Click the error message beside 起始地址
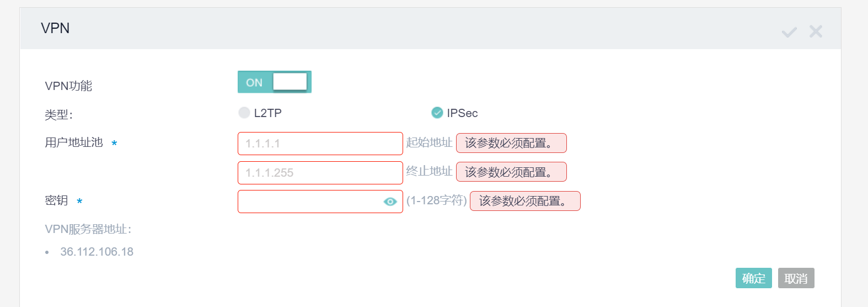The width and height of the screenshot is (868, 307). [511, 143]
